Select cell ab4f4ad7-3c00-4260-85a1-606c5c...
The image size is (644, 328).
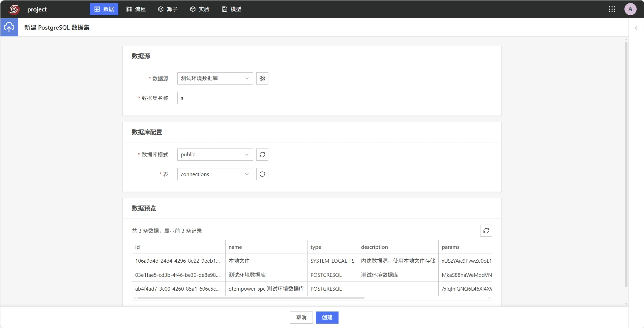click(179, 289)
